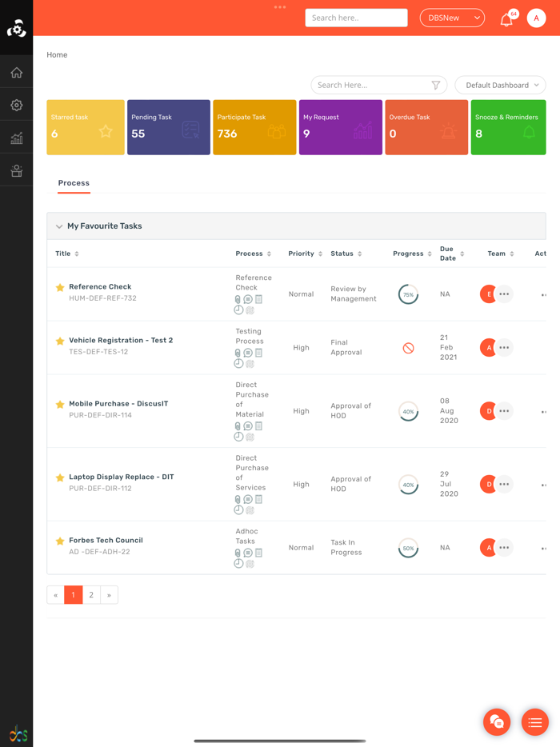Screen dimensions: 560x747
Task: Click attachment icon in Vehicle Registration row
Action: click(x=238, y=353)
